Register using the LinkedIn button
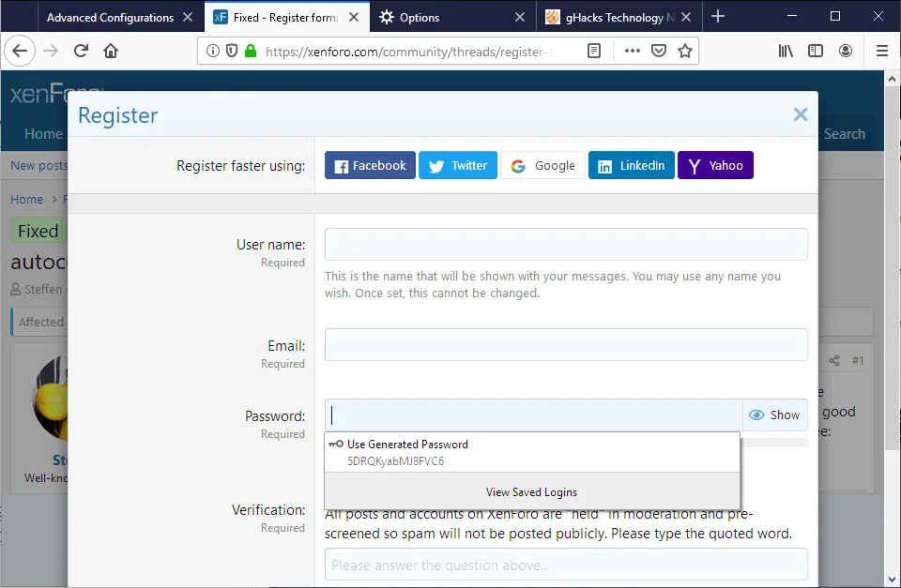901x588 pixels. point(631,165)
